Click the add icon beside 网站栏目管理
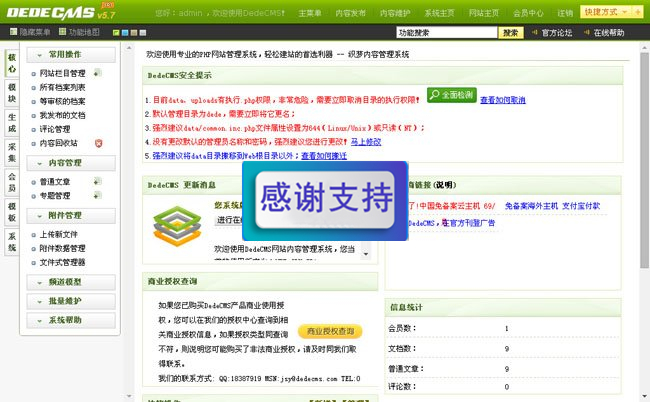The width and height of the screenshot is (650, 402). tap(97, 73)
